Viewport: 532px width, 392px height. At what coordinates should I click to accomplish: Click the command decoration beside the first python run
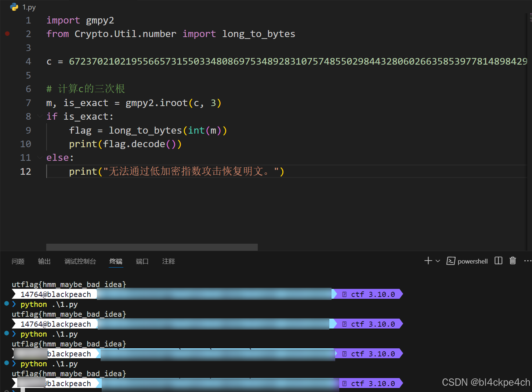click(6, 304)
